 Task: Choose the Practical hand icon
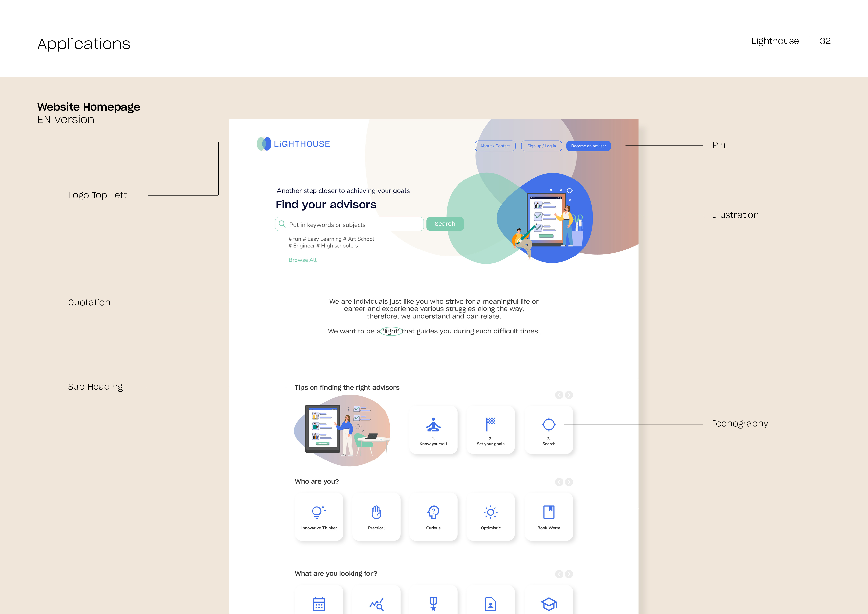(x=376, y=512)
